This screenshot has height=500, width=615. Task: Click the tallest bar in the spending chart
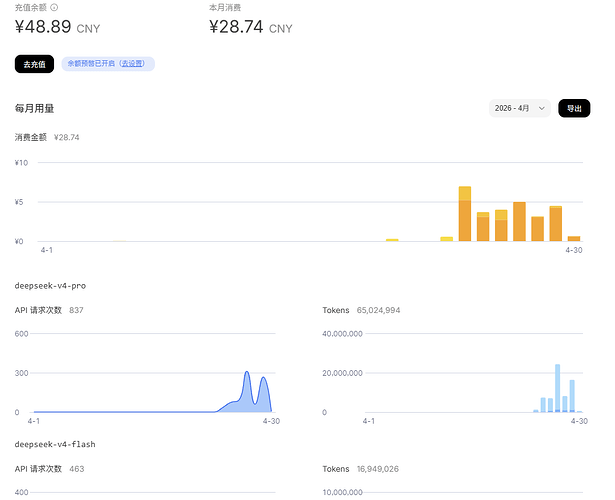pyautogui.click(x=465, y=214)
